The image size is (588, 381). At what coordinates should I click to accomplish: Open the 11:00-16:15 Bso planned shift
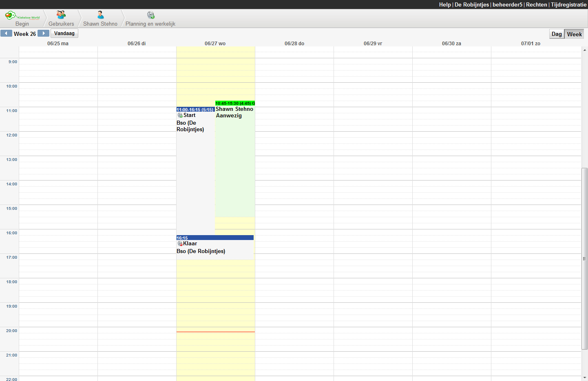coord(195,171)
